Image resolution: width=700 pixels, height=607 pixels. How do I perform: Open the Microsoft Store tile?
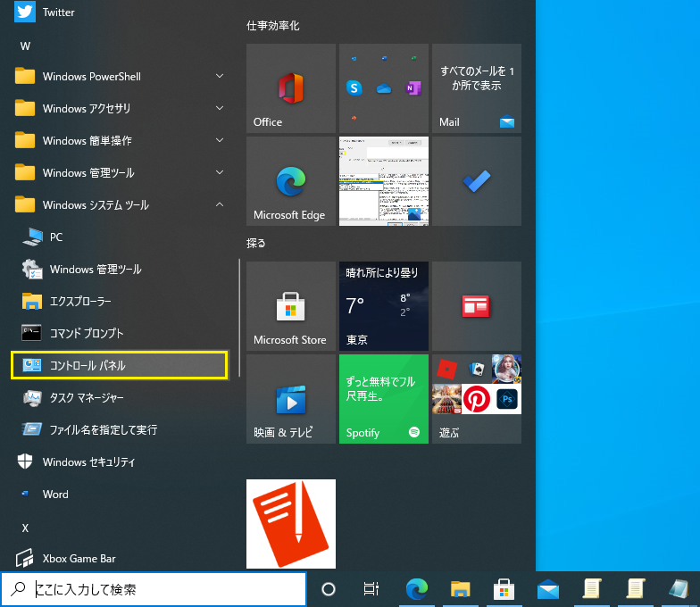(291, 306)
